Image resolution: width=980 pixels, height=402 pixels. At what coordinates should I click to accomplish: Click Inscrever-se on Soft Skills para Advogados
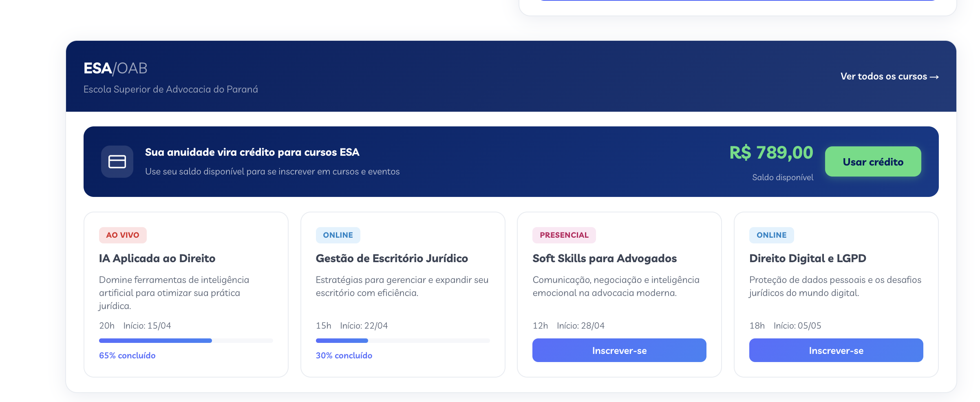click(619, 350)
